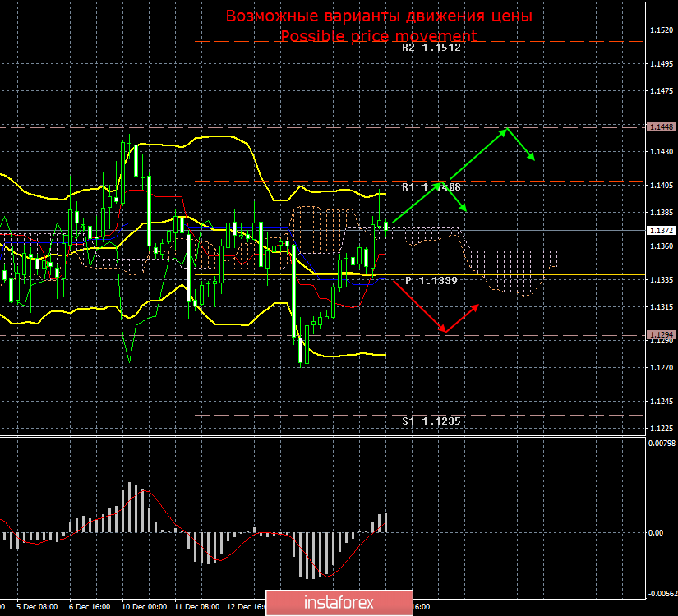The width and height of the screenshot is (678, 616).
Task: Click the 1.1335 price axis value
Action: pos(662,280)
